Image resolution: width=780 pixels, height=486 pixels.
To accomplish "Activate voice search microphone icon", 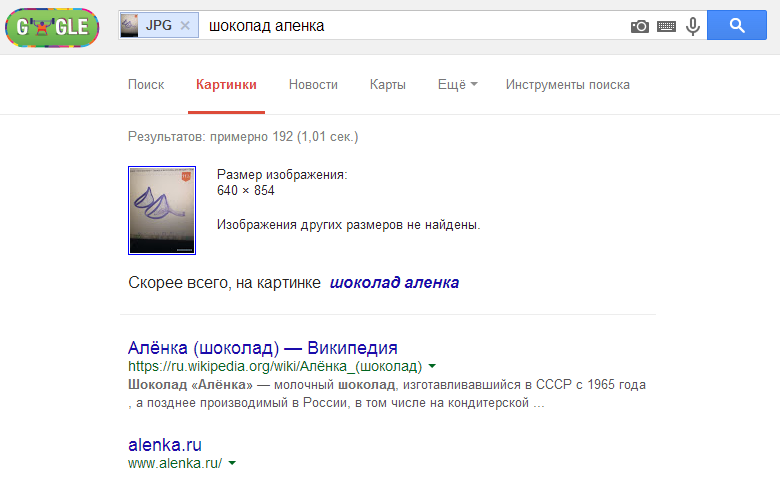I will pos(692,26).
